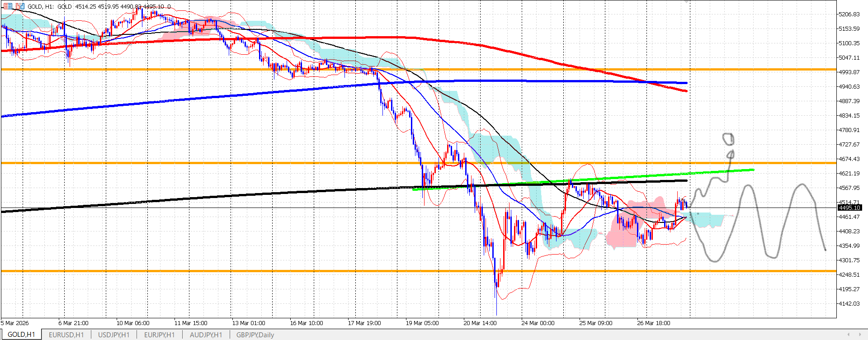Viewport: 868px width, 340px height.
Task: Select the EURJPY,H1 tab
Action: point(159,335)
